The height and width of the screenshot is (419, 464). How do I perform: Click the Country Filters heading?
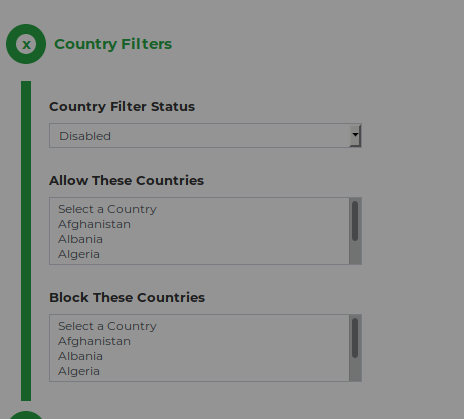113,44
